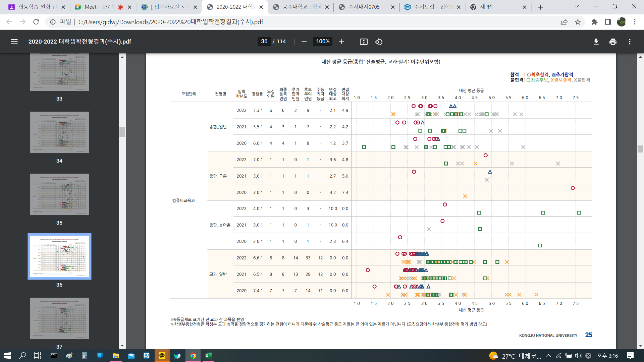Show hidden system tray icons
The height and width of the screenshot is (362, 644).
click(x=548, y=356)
